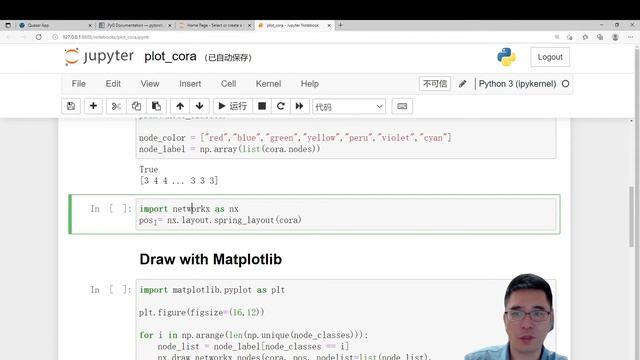Open the Edit menu

(x=113, y=84)
